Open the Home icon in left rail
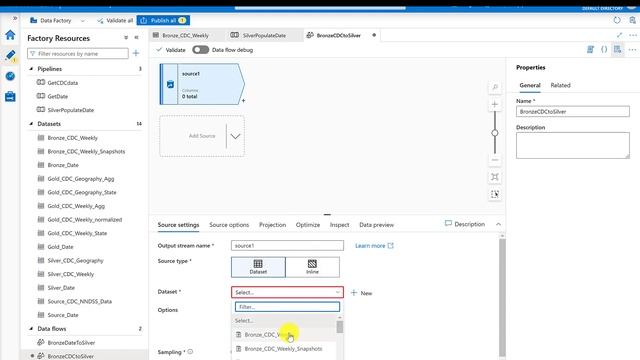 click(10, 35)
